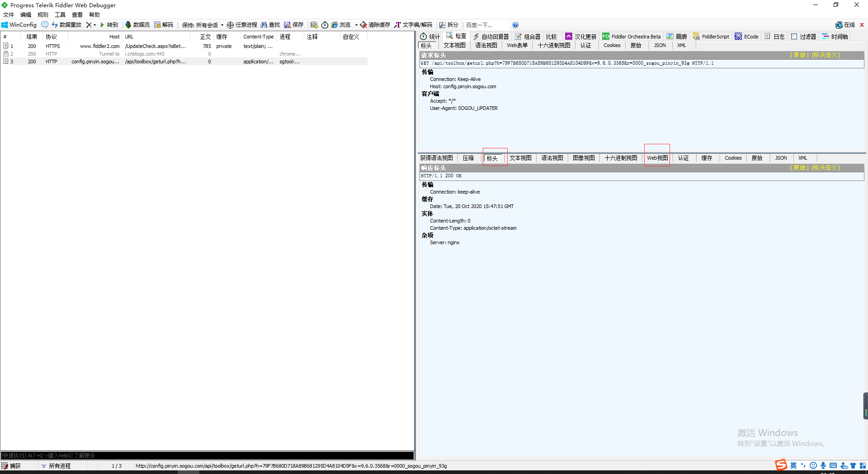Open the Fiddler Orchestra Beta tab

[x=632, y=37]
